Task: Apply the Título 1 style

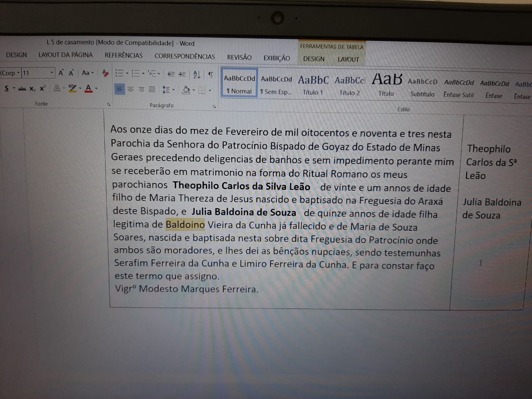Action: [313, 85]
